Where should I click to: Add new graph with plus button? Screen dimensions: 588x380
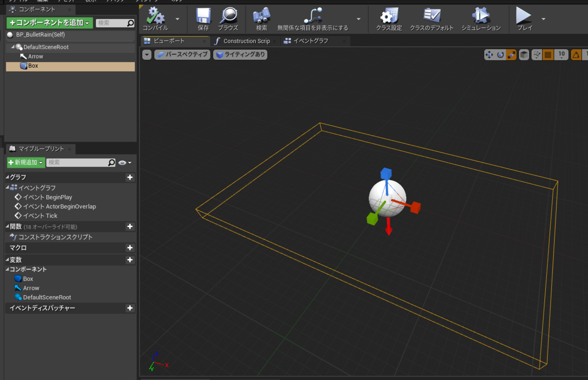click(130, 177)
